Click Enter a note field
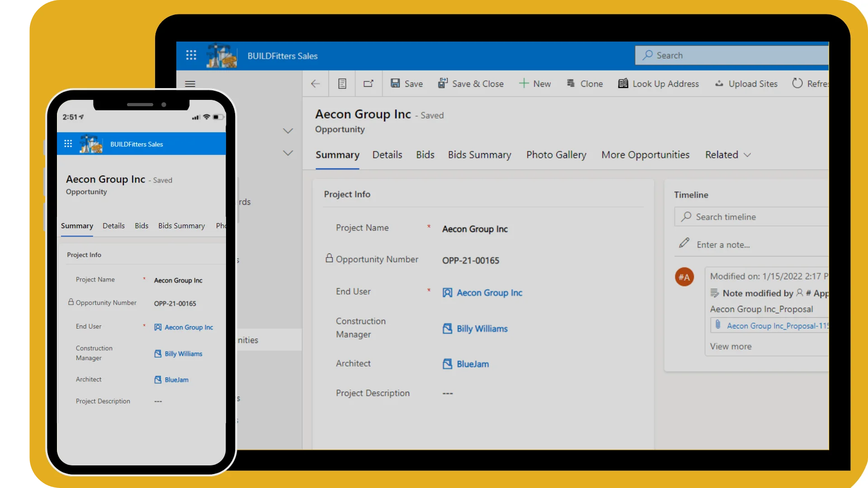The height and width of the screenshot is (488, 868). (x=723, y=245)
